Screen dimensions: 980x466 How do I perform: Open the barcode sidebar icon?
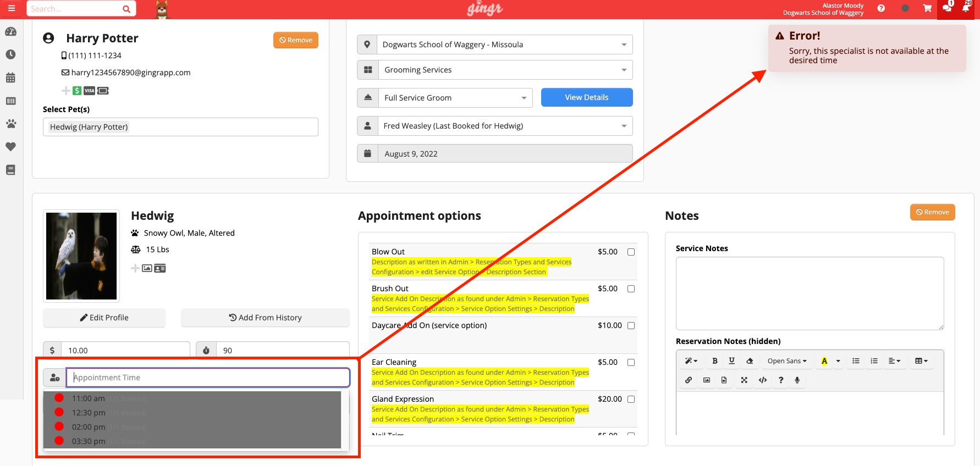(10, 101)
